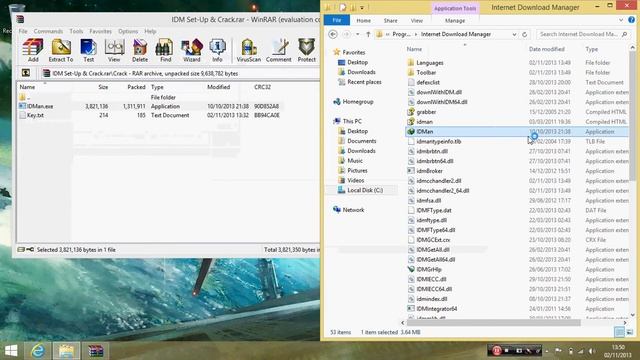The width and height of the screenshot is (640, 360).
Task: Click the Info icon in WinRAR toolbar
Action: pos(217,50)
